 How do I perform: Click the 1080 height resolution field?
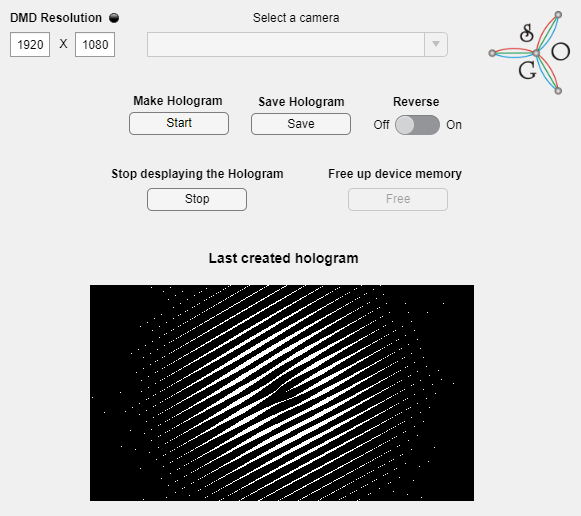pyautogui.click(x=95, y=44)
